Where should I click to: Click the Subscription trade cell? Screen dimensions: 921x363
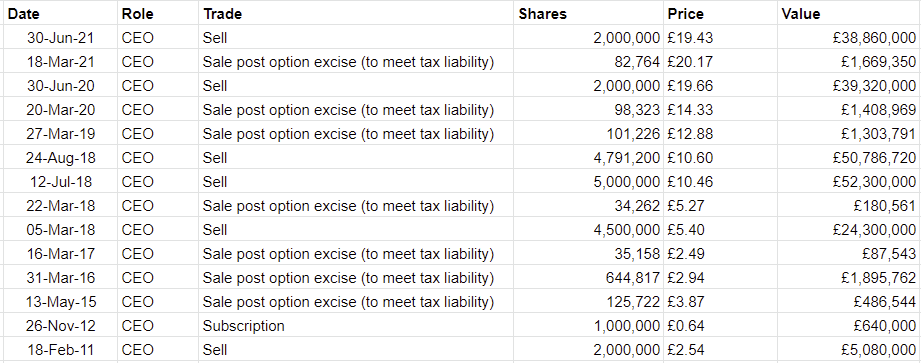[x=356, y=326]
